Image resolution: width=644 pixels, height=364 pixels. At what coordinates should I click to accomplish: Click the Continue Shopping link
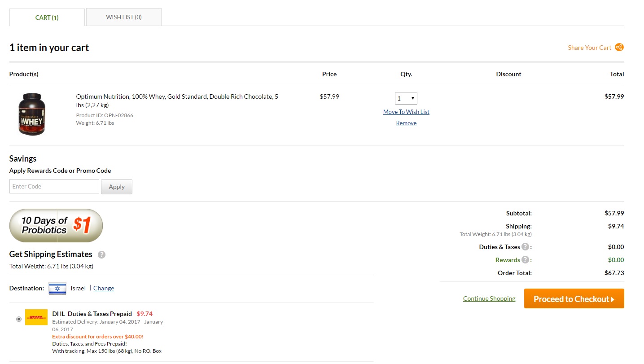point(489,298)
